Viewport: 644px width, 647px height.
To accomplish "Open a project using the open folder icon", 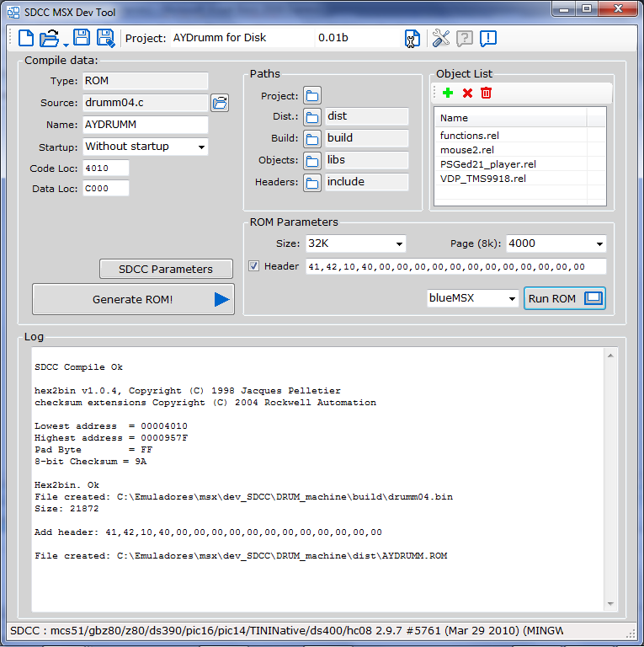I will (49, 38).
